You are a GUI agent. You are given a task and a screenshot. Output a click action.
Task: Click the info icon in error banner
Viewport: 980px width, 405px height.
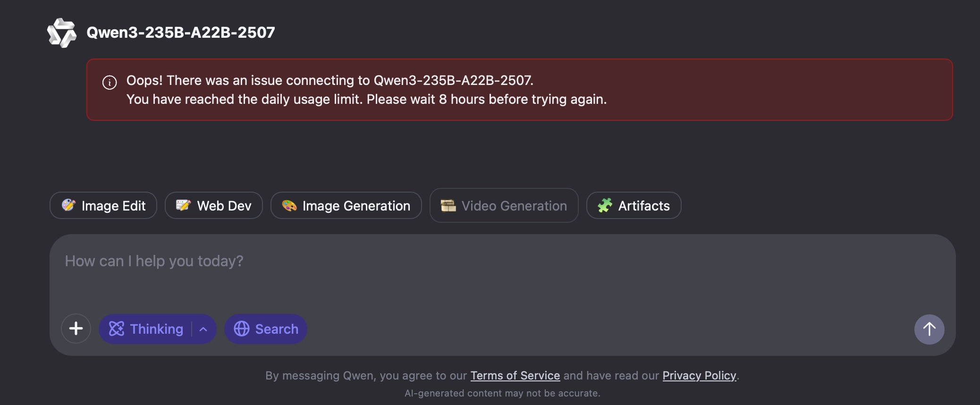[110, 83]
